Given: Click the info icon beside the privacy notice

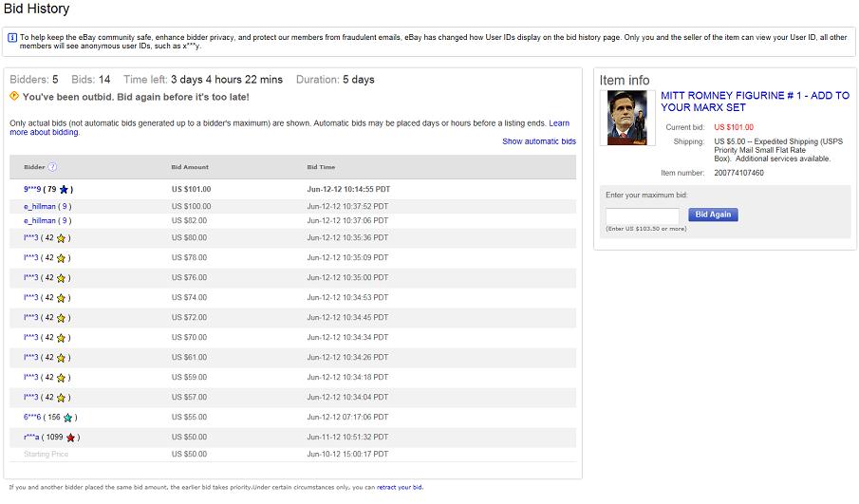Looking at the screenshot, I should (12, 38).
